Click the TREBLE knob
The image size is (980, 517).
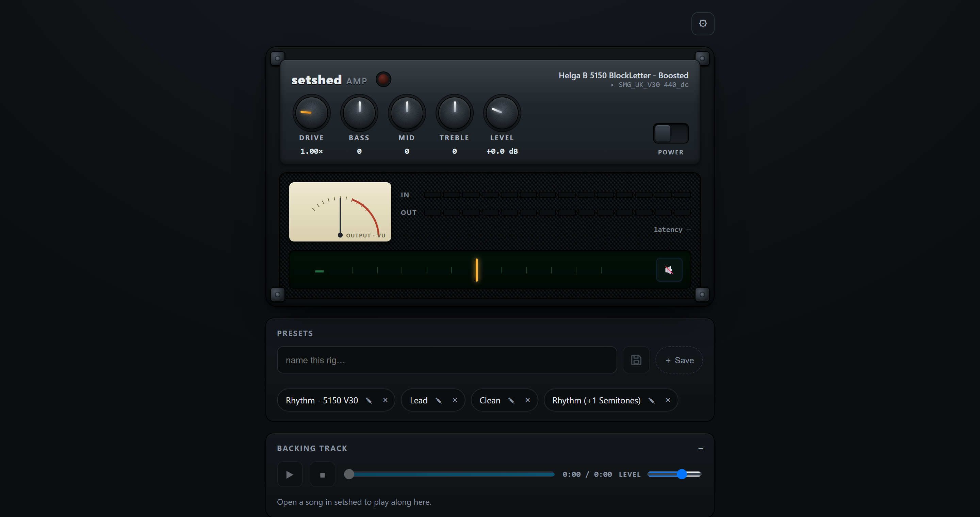click(x=454, y=113)
